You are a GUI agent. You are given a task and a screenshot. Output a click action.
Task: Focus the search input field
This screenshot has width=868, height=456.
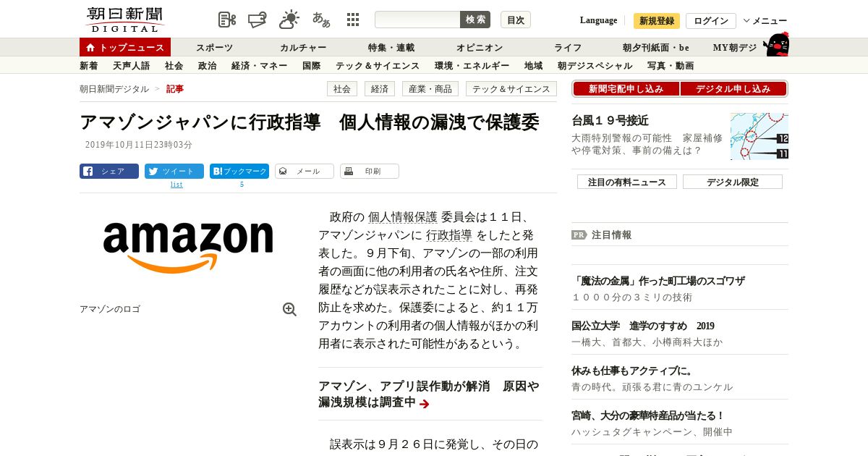(x=417, y=20)
